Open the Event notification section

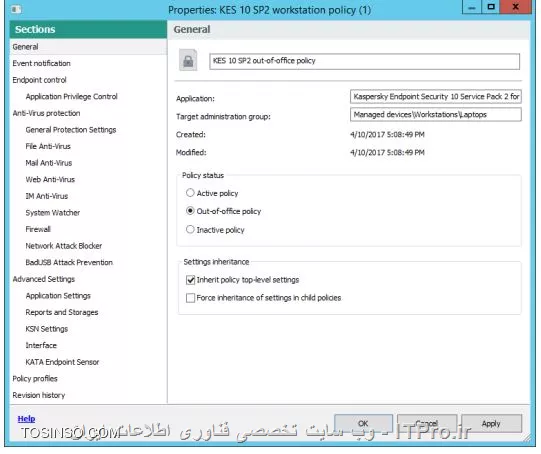41,63
